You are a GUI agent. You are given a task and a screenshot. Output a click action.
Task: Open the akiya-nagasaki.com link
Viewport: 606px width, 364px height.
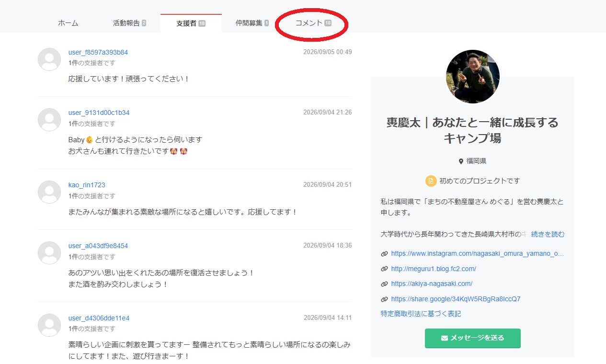click(x=432, y=284)
